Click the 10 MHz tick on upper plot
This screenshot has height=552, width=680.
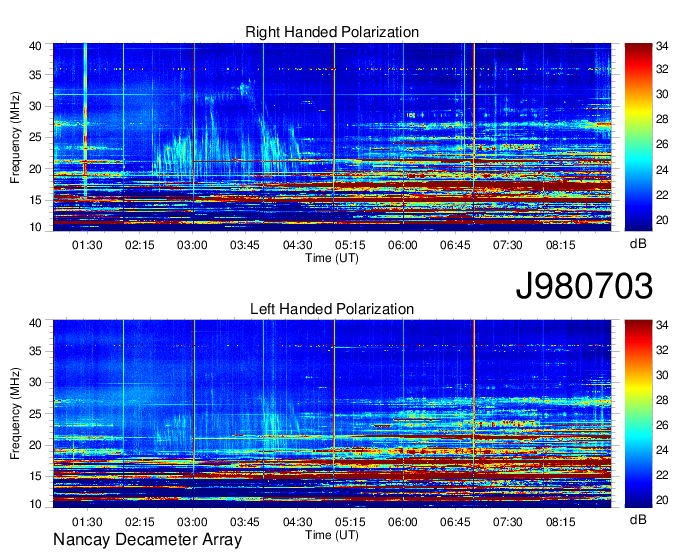(35, 227)
